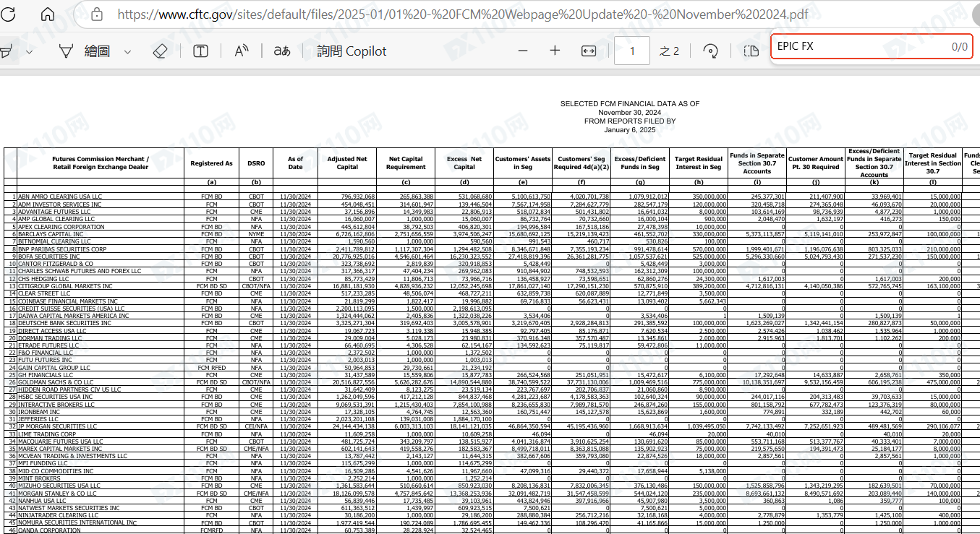
Task: Zoom out with the minus icon
Action: (x=523, y=51)
